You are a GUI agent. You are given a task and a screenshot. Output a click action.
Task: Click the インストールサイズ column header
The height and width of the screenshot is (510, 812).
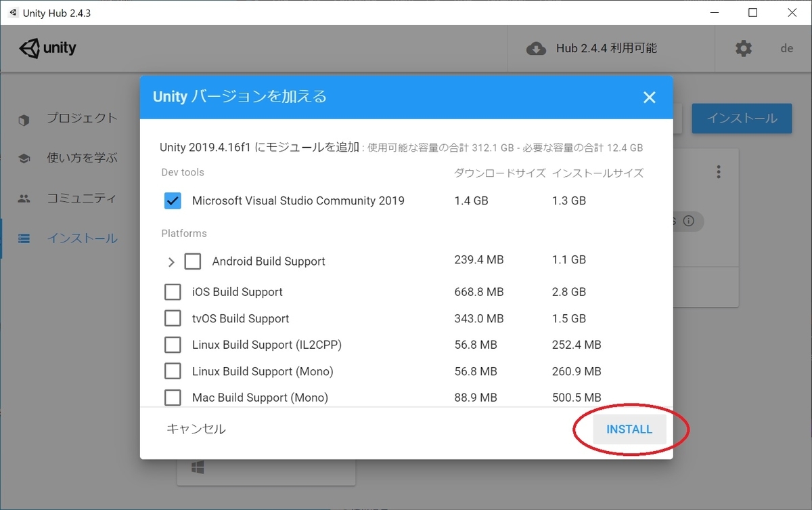pyautogui.click(x=597, y=173)
